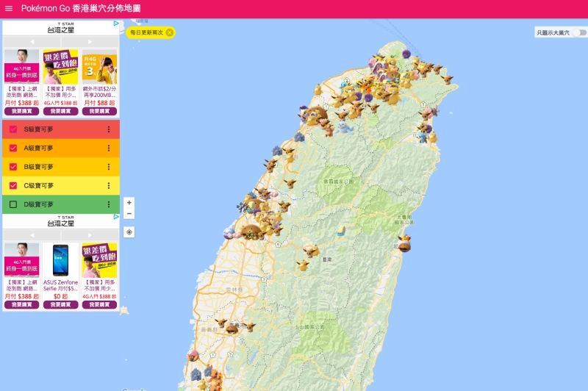Image resolution: width=588 pixels, height=391 pixels.
Task: Click the 玉山國家公園 map label
Action: (309, 327)
